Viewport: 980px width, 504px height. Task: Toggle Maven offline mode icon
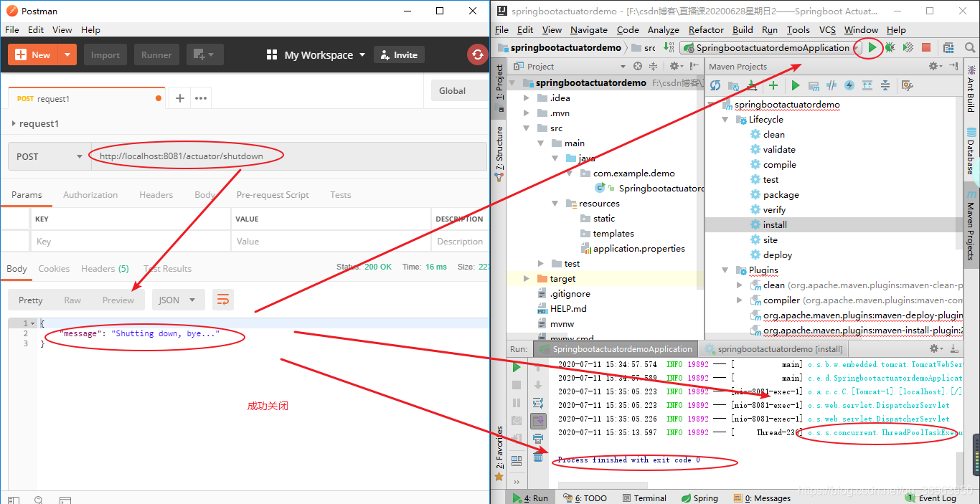(x=831, y=85)
